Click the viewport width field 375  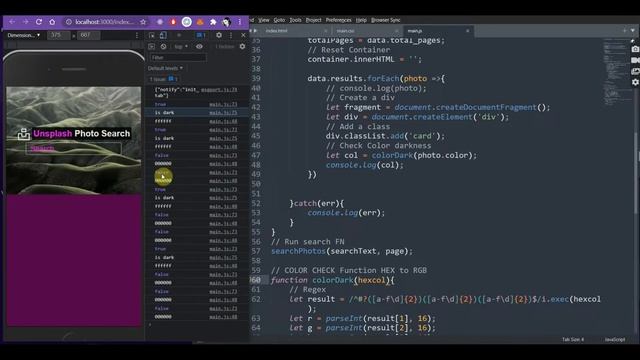58,35
